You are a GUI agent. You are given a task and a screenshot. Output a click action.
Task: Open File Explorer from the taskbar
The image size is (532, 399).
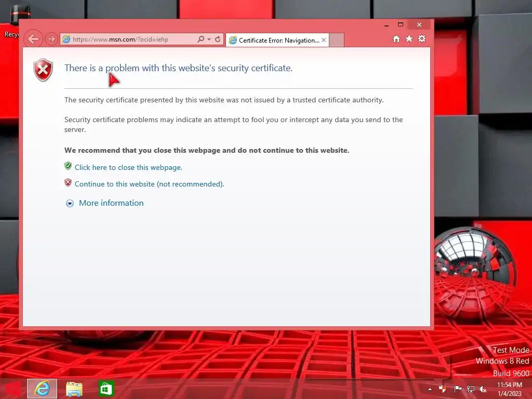point(74,389)
